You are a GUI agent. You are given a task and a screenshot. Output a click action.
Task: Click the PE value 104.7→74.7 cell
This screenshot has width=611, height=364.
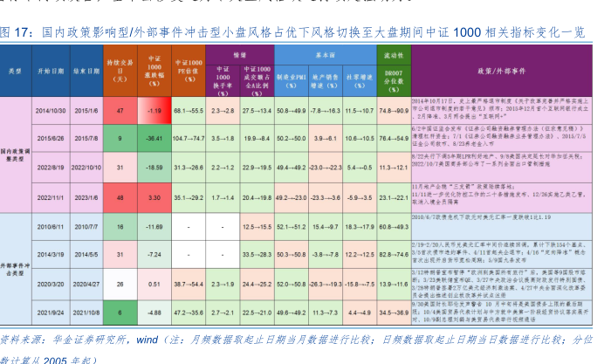point(189,139)
